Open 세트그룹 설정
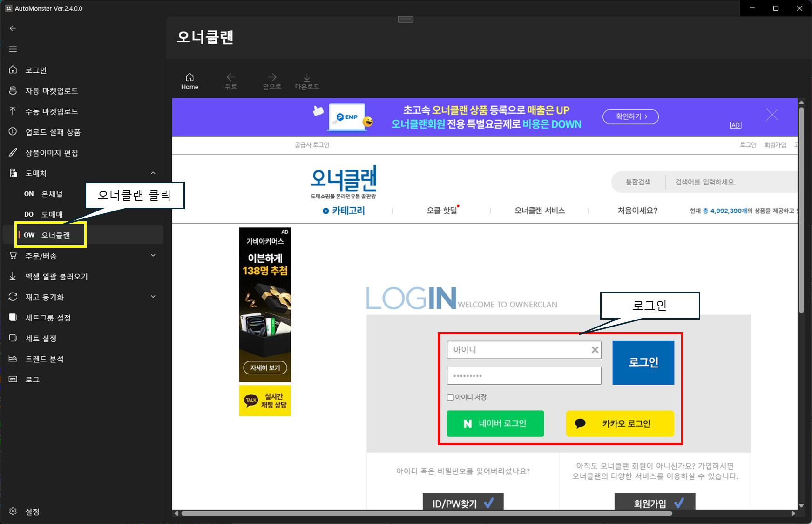The height and width of the screenshot is (524, 812). pos(83,318)
